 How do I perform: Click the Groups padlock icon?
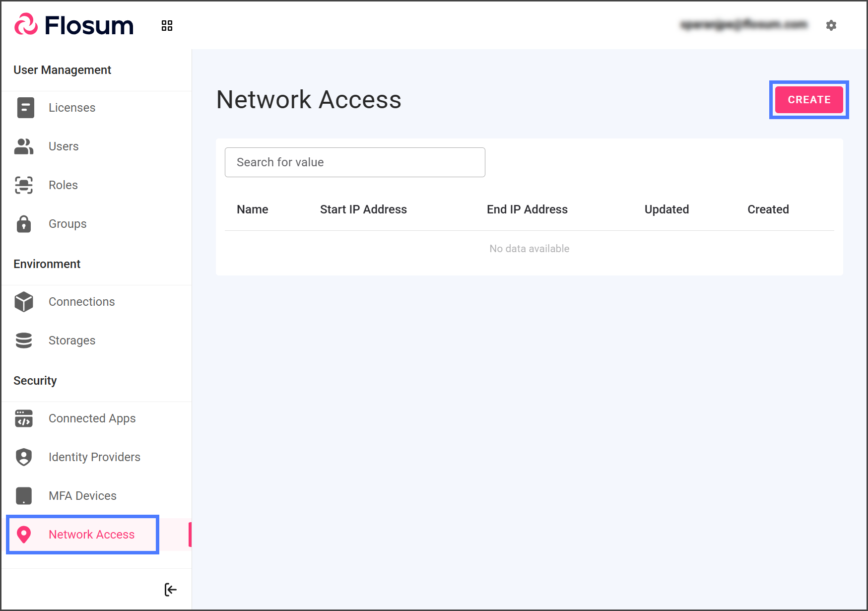(24, 224)
